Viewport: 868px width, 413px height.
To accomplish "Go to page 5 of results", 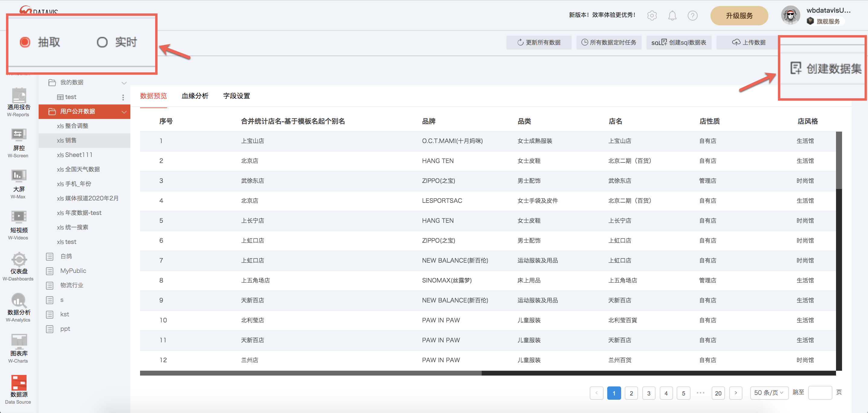I will (683, 393).
